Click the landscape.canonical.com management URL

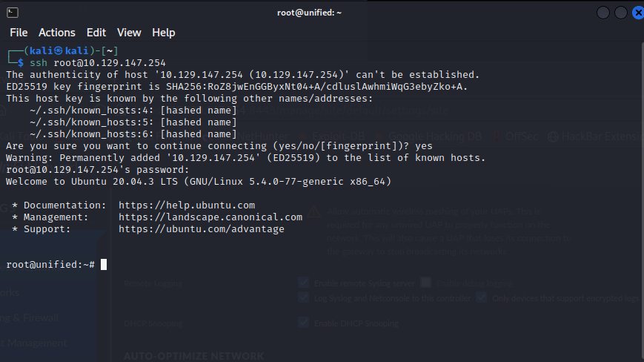click(x=210, y=217)
